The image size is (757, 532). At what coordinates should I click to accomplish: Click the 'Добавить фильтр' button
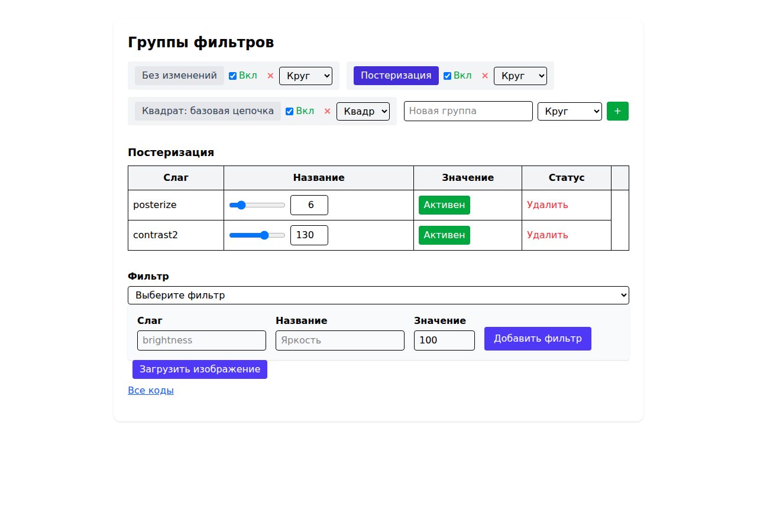538,339
